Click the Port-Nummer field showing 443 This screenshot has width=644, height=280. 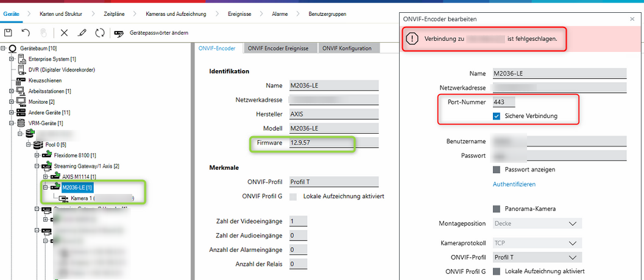coord(504,102)
